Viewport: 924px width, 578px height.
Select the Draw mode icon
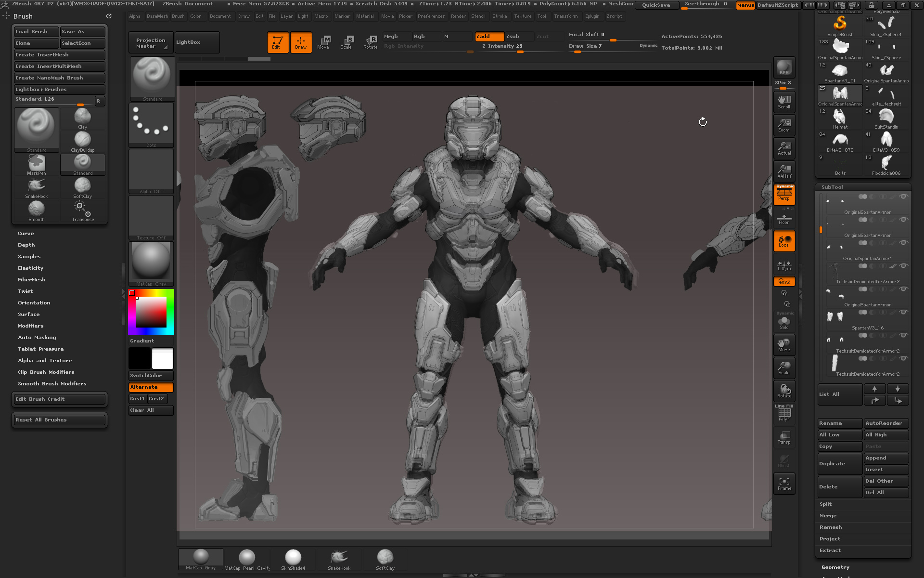301,42
